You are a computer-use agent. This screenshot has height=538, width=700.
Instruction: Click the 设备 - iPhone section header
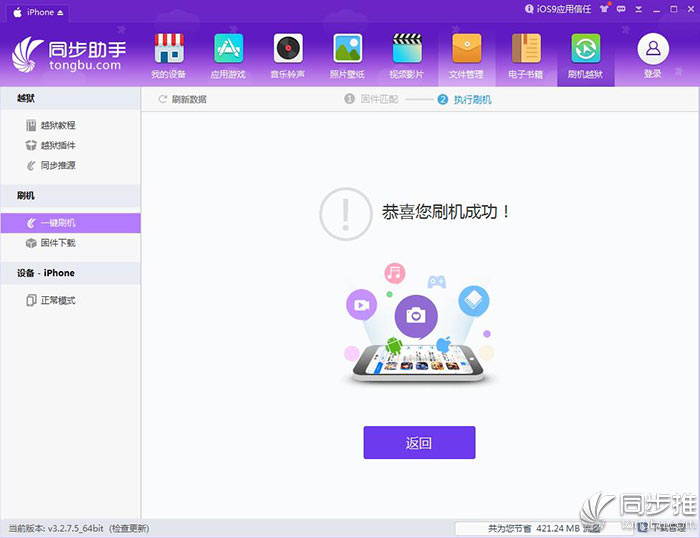(x=71, y=273)
